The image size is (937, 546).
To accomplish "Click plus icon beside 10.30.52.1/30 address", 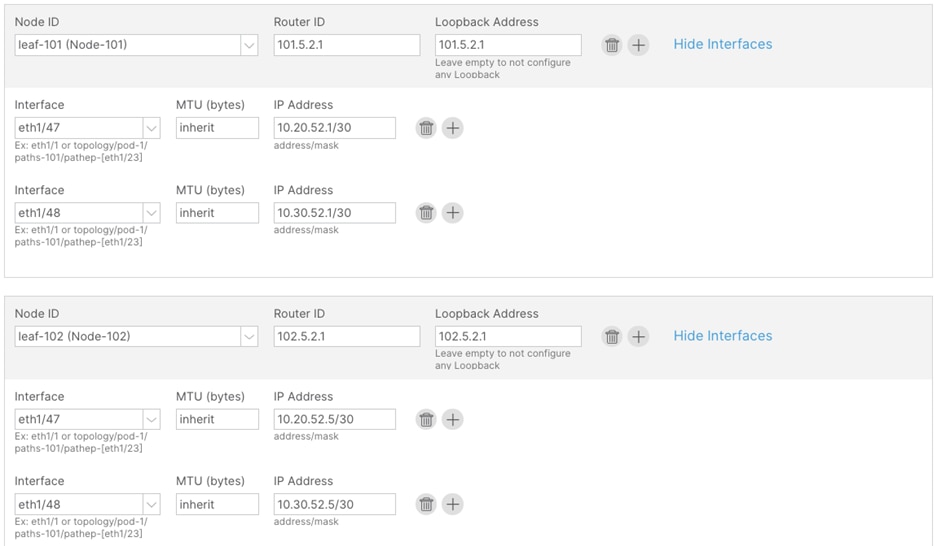I will click(x=452, y=213).
